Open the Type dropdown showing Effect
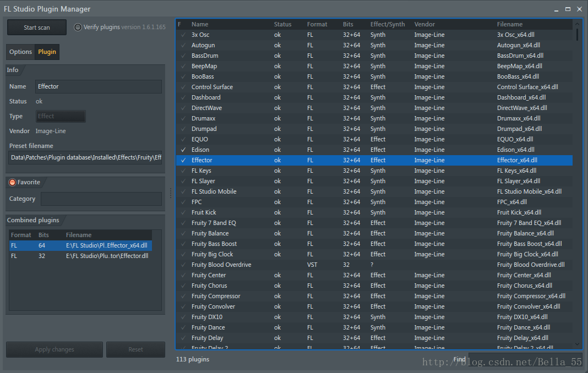The image size is (588, 373). coord(61,116)
